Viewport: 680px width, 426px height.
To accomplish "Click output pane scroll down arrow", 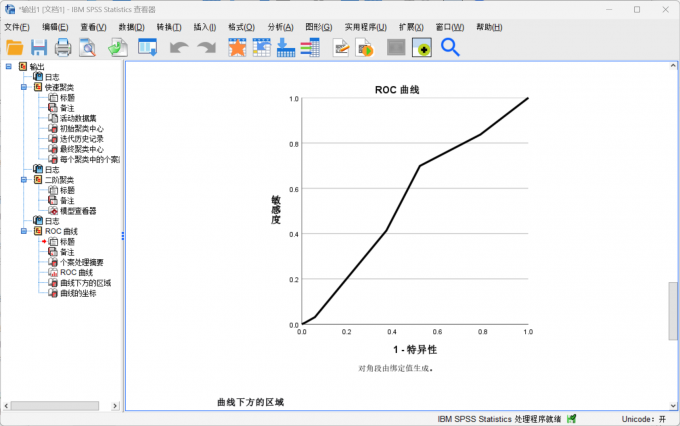I will point(673,406).
